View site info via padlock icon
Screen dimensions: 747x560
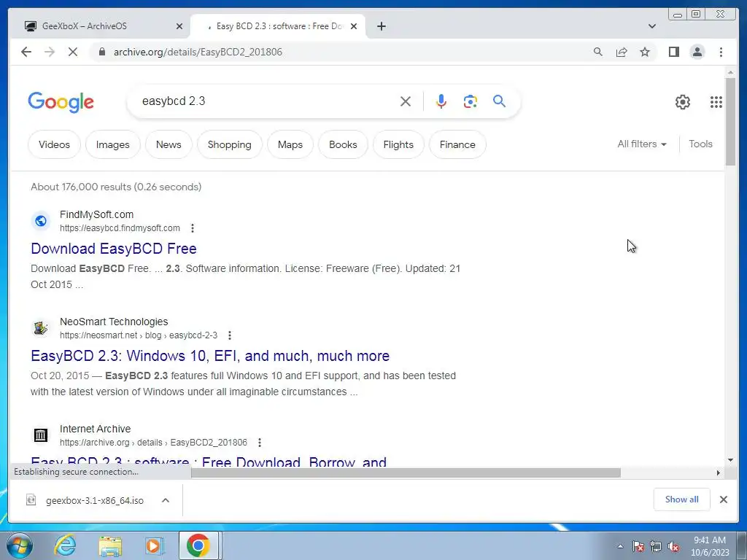coord(101,52)
